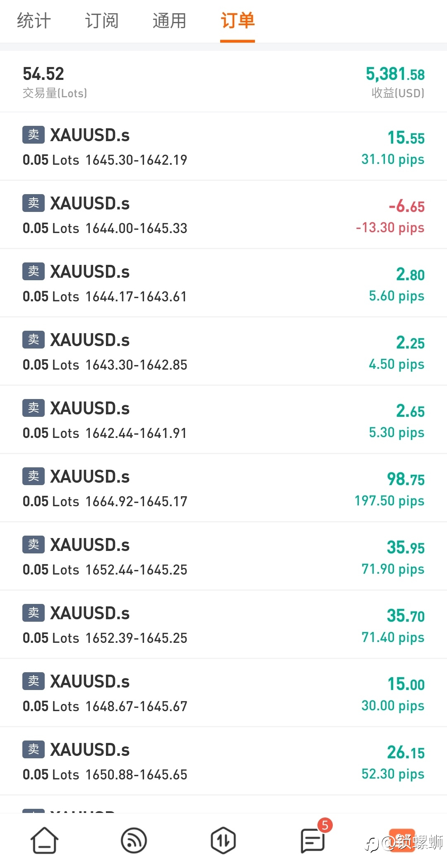
Task: Select the order with 71.90 pips
Action: click(223, 556)
